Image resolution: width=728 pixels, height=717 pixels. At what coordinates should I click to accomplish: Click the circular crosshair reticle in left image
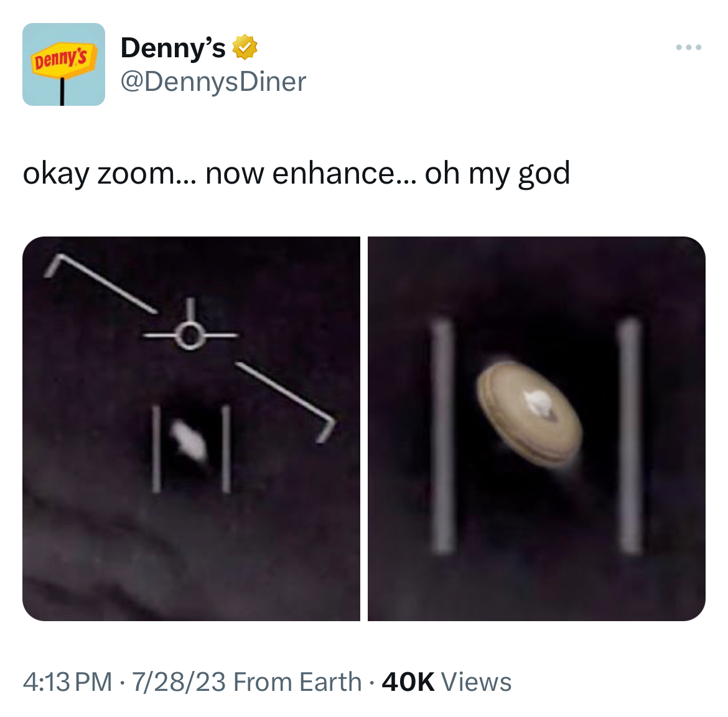coord(190,335)
